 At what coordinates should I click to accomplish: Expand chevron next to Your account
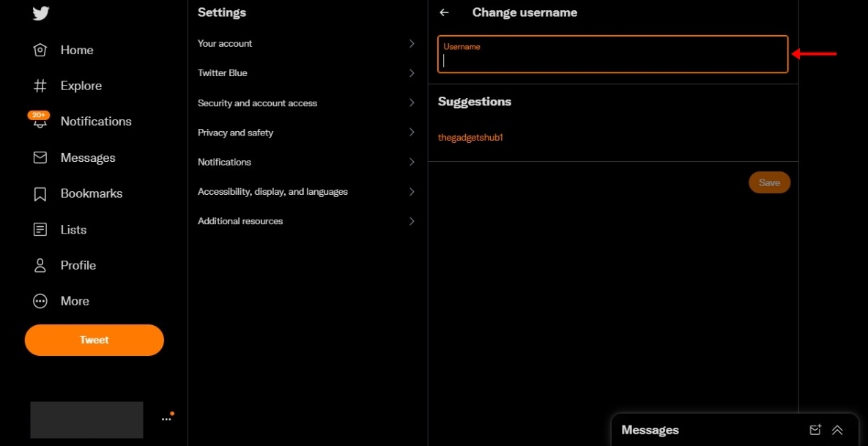pyautogui.click(x=412, y=44)
